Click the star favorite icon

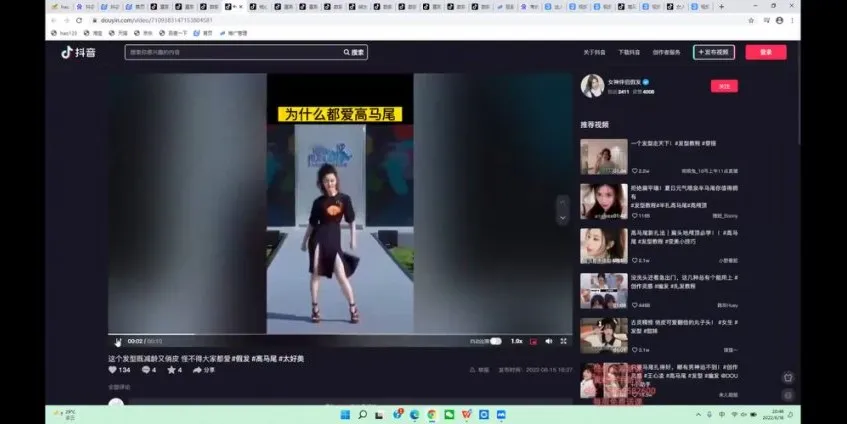[171, 370]
